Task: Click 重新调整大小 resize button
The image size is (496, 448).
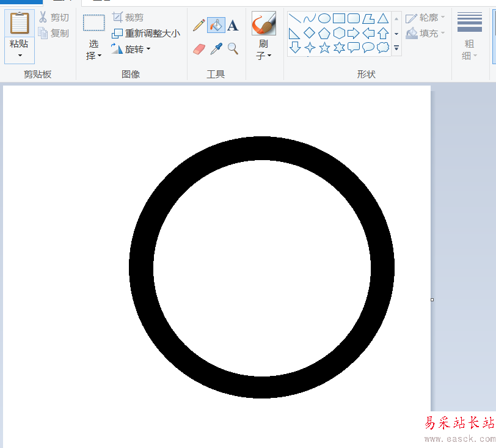Action: 146,33
